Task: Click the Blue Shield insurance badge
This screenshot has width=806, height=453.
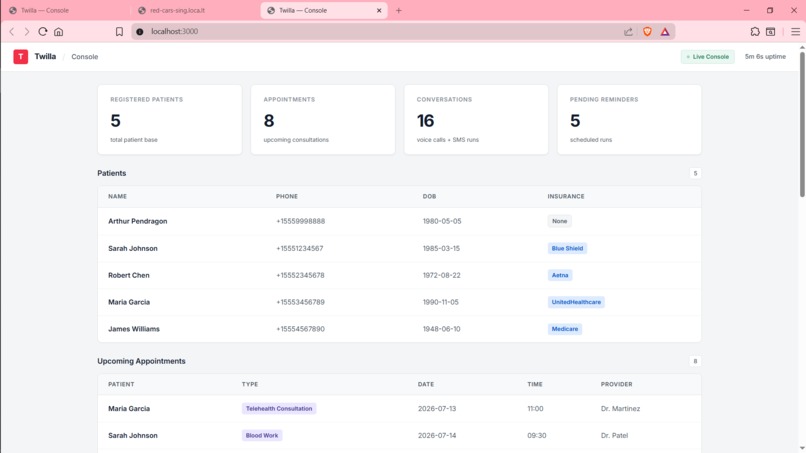Action: point(567,248)
